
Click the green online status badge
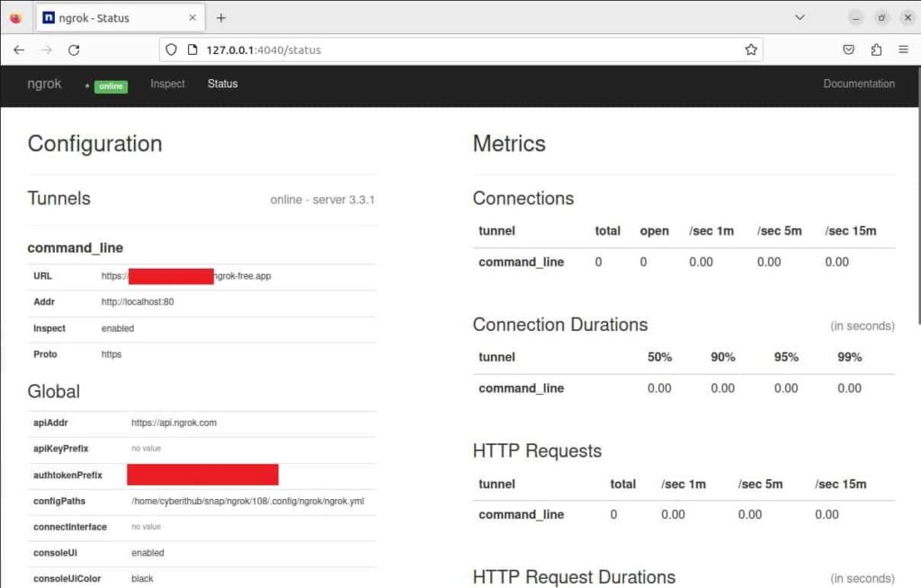point(110,86)
